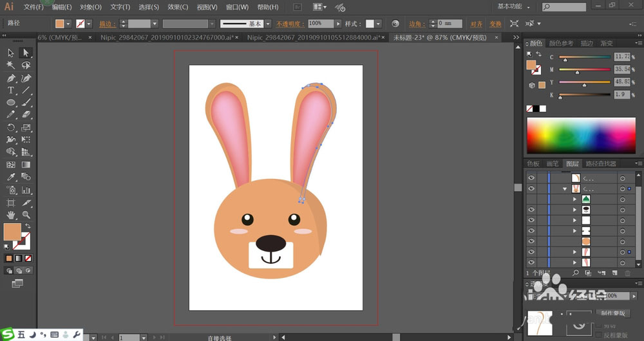Select the Hand tool
This screenshot has height=341, width=644.
tap(11, 214)
